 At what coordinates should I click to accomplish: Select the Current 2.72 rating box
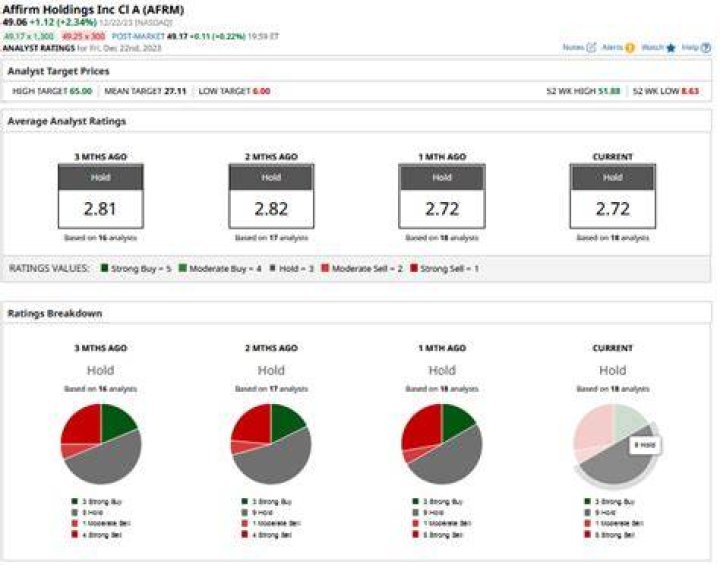[x=613, y=196]
